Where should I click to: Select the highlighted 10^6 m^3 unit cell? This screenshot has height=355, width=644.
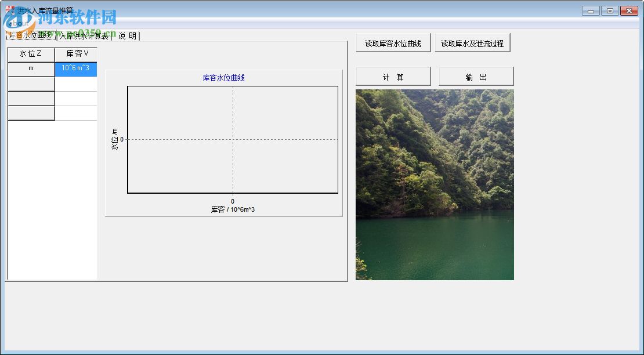pos(75,68)
